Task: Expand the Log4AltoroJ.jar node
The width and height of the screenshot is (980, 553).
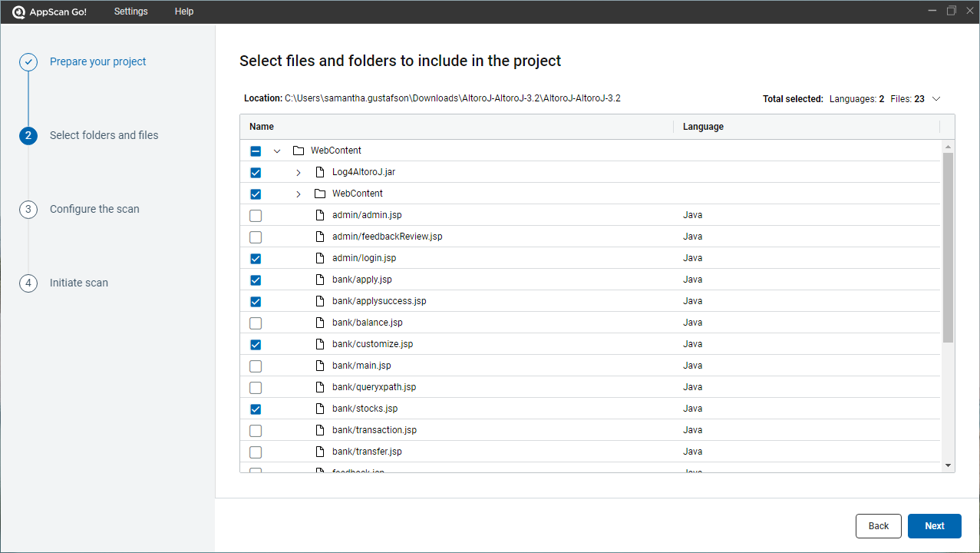Action: pyautogui.click(x=299, y=173)
